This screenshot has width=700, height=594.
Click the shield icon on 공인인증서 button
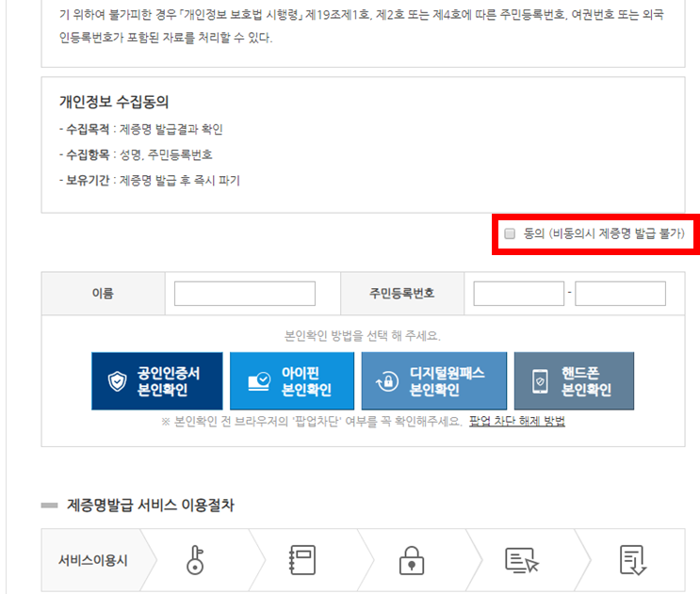tap(118, 382)
